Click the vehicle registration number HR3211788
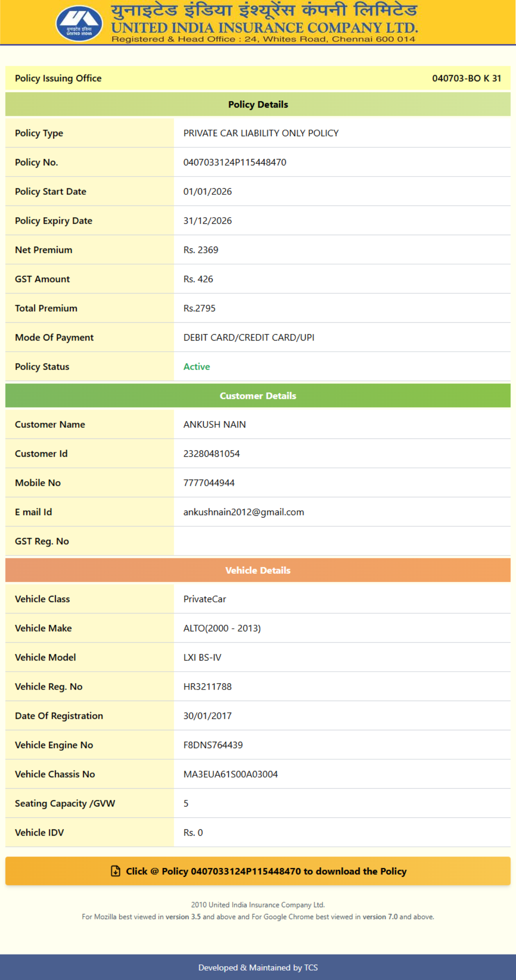This screenshot has height=980, width=516. 207,687
